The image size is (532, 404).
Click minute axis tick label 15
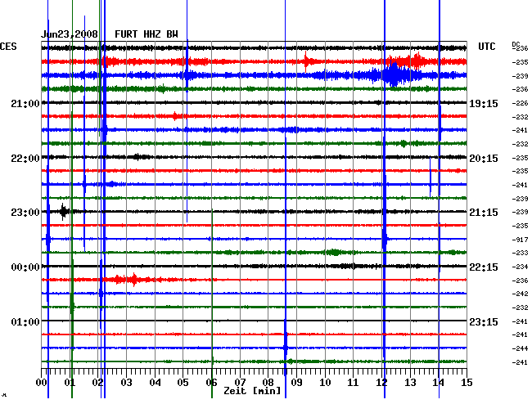pyautogui.click(x=467, y=383)
